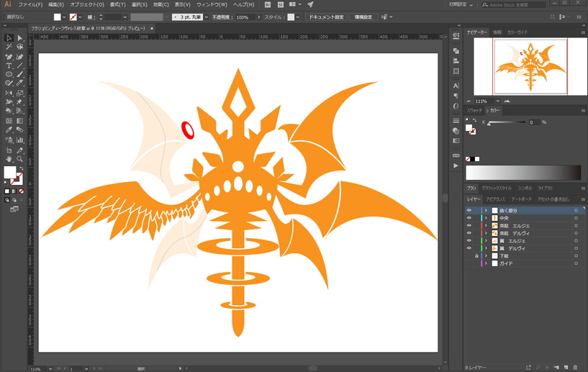Hide the 突起 エルジェ layer
The height and width of the screenshot is (372, 588).
tap(469, 225)
